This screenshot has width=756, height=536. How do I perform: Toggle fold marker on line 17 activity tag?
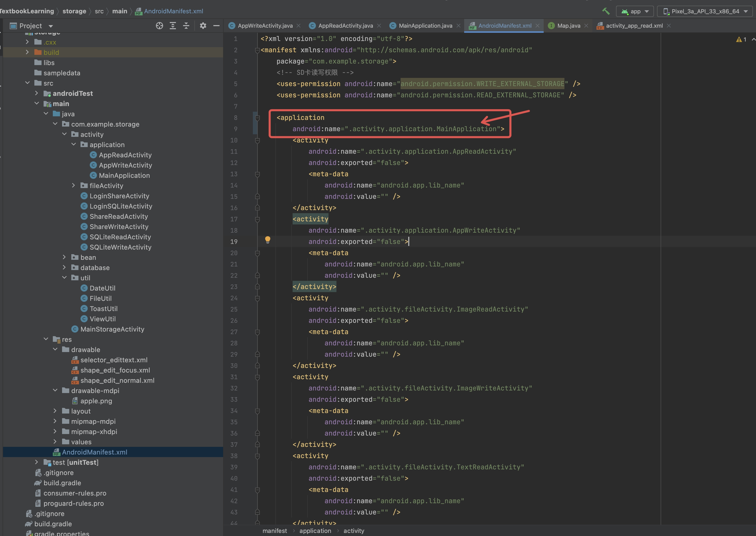(257, 219)
